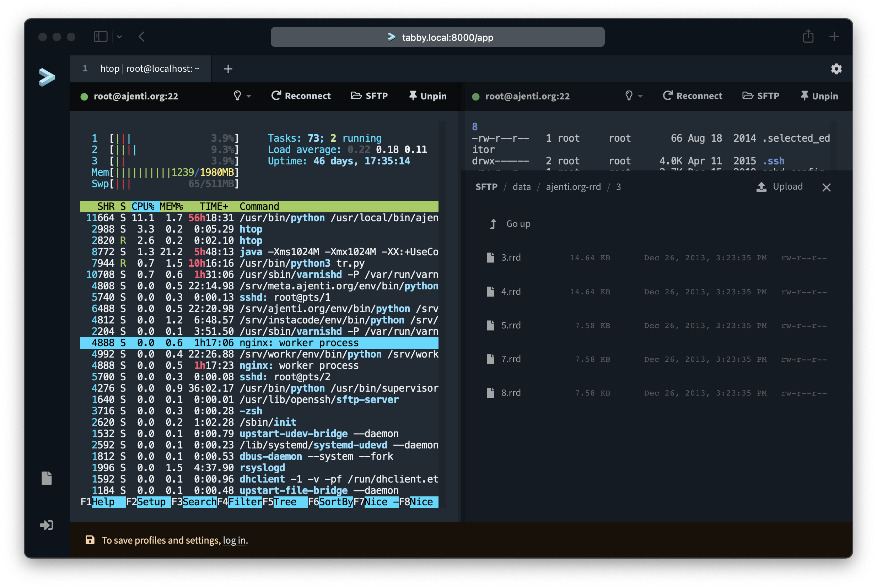The width and height of the screenshot is (877, 588).
Task: Click Reconnect in the left pane
Action: tap(301, 96)
